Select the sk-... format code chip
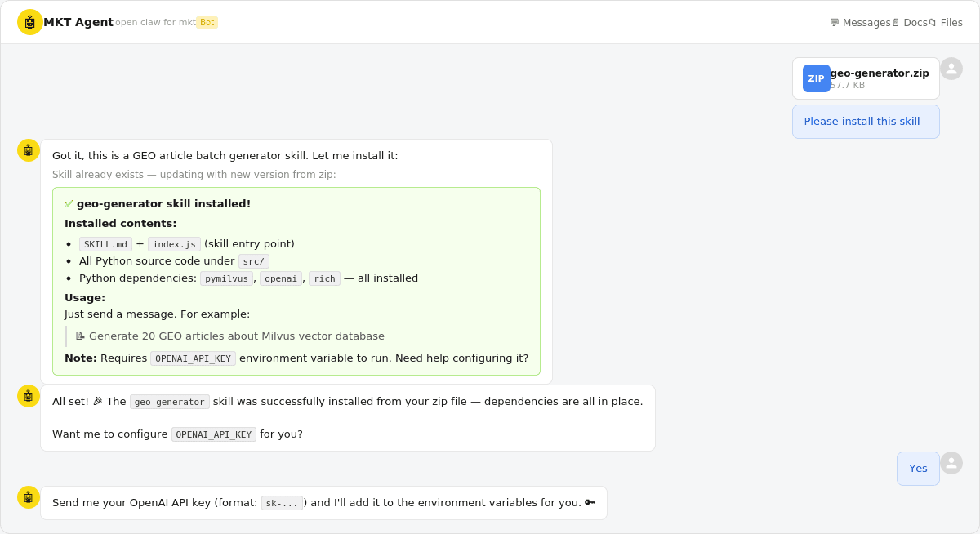The image size is (980, 534). 283,502
